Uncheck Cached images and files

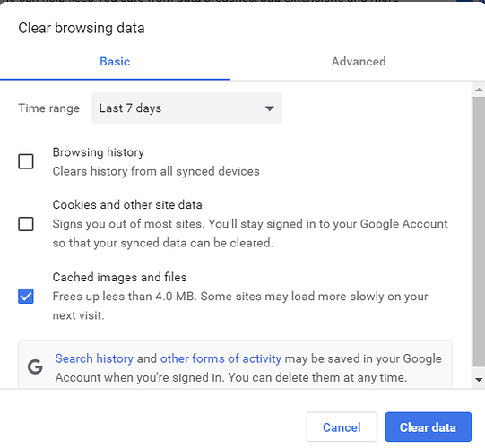26,297
